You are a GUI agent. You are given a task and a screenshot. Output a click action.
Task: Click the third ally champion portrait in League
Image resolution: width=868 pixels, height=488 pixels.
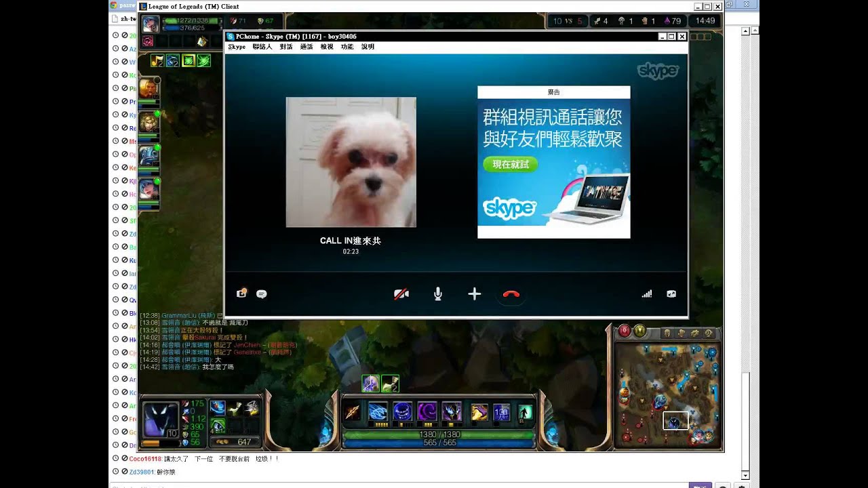149,155
